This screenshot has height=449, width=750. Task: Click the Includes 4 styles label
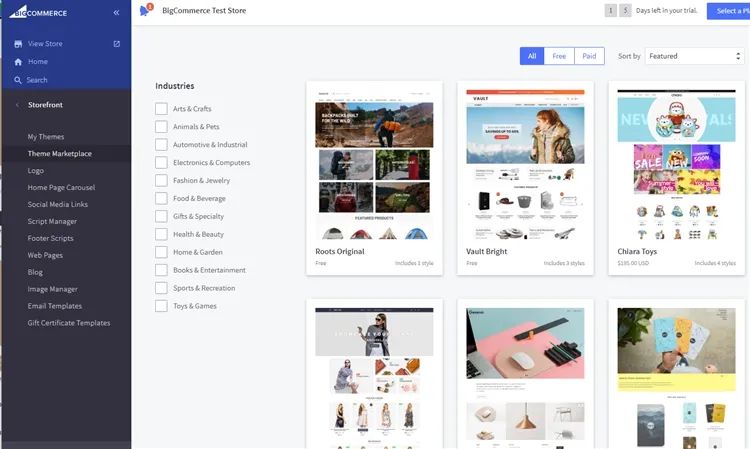715,263
